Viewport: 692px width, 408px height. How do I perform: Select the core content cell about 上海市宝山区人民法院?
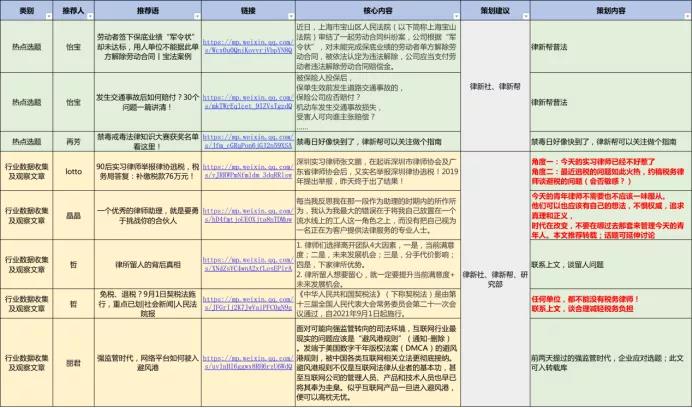378,47
